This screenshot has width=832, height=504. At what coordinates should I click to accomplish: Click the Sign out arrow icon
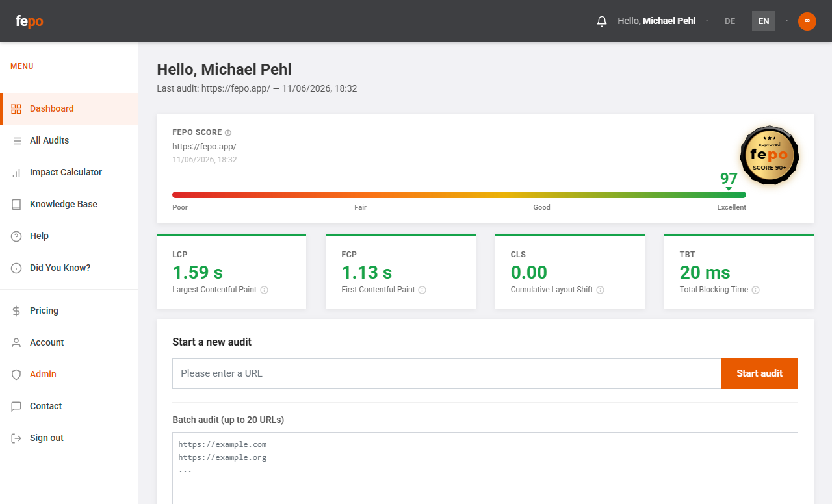coord(16,438)
